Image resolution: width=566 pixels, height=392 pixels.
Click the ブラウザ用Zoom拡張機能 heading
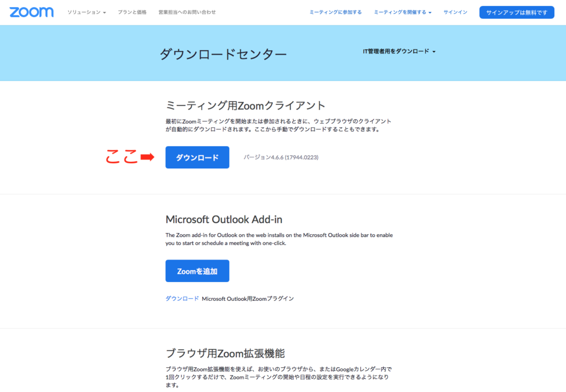tap(226, 353)
